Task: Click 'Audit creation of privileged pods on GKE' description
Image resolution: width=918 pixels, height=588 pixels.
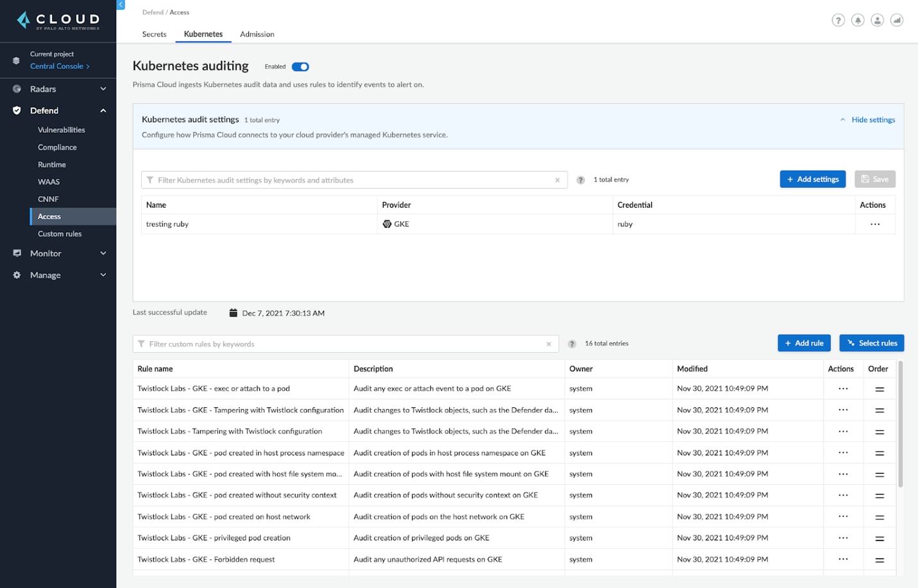Action: (x=421, y=538)
